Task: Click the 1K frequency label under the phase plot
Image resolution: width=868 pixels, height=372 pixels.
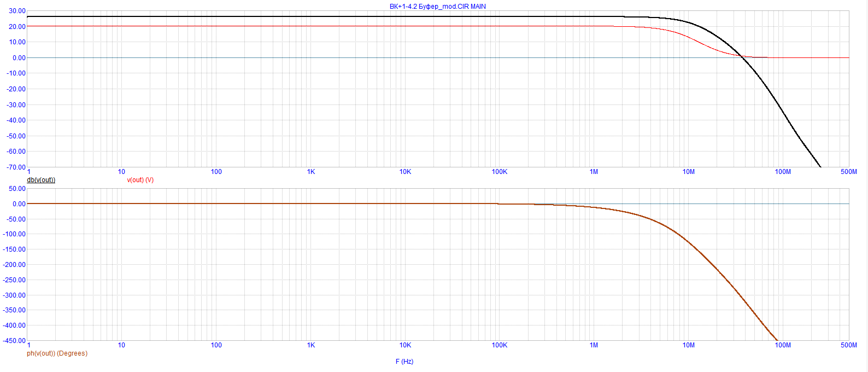Action: pos(311,345)
